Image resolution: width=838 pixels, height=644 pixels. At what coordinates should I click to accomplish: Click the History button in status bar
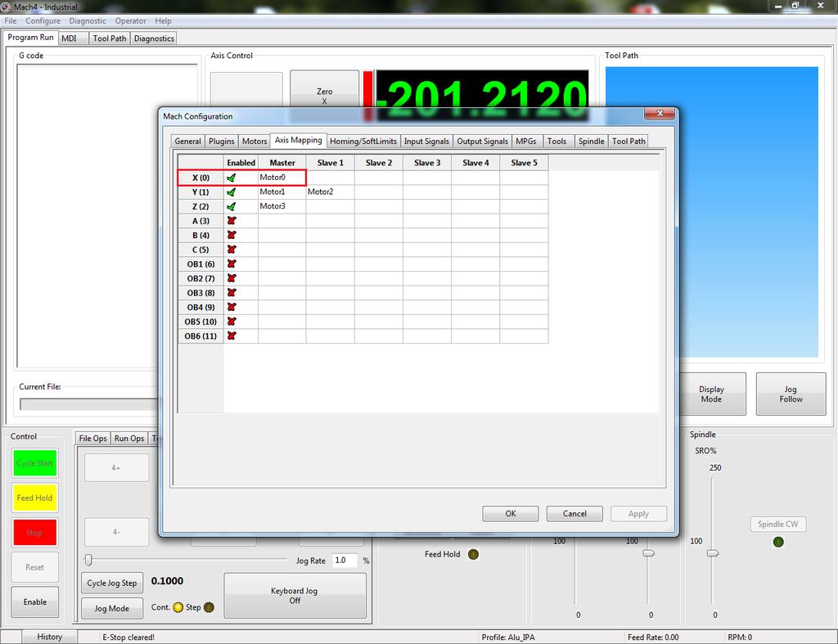click(49, 637)
